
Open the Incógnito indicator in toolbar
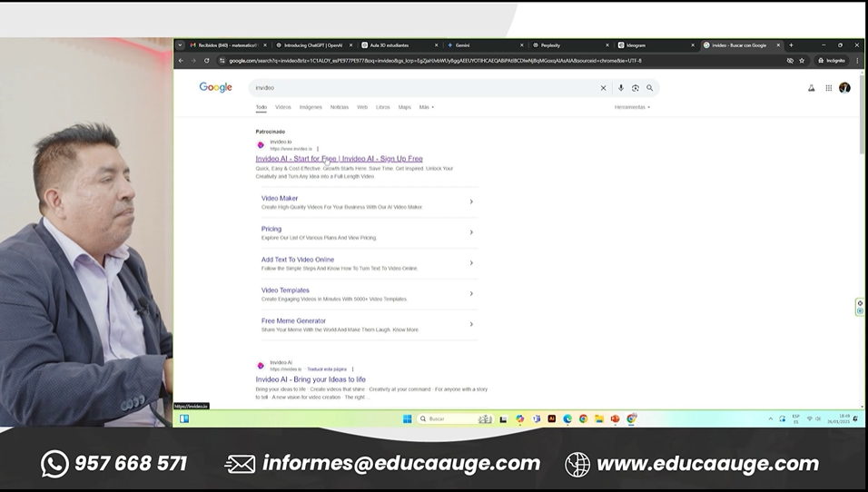click(x=832, y=61)
